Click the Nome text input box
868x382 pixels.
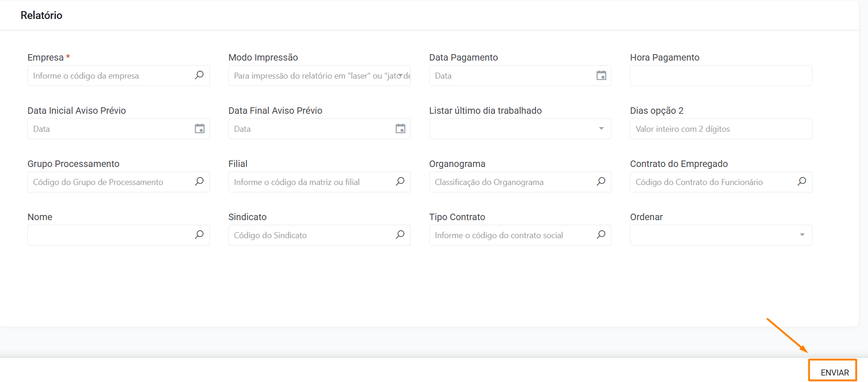[109, 235]
